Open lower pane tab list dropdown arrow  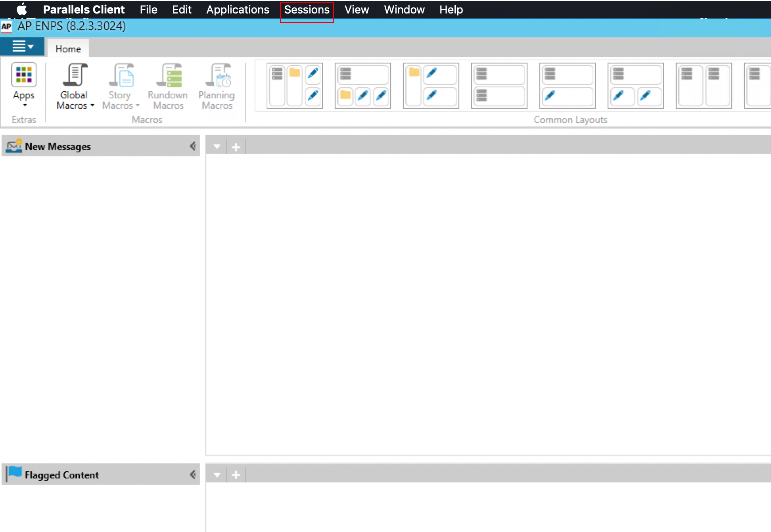pyautogui.click(x=217, y=475)
